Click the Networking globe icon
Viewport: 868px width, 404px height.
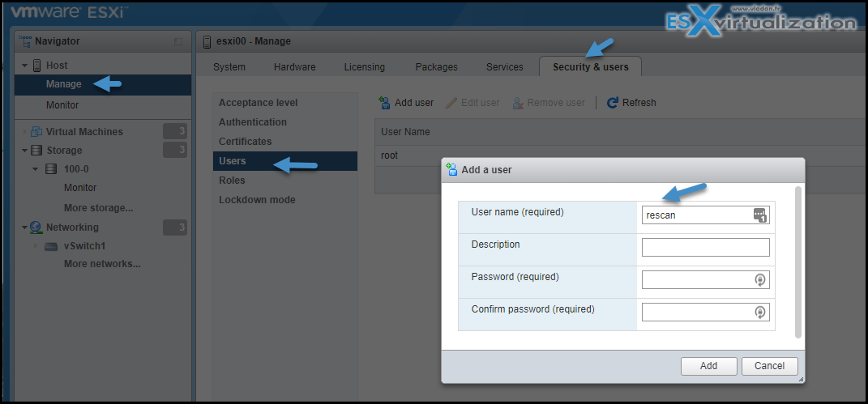(x=36, y=228)
